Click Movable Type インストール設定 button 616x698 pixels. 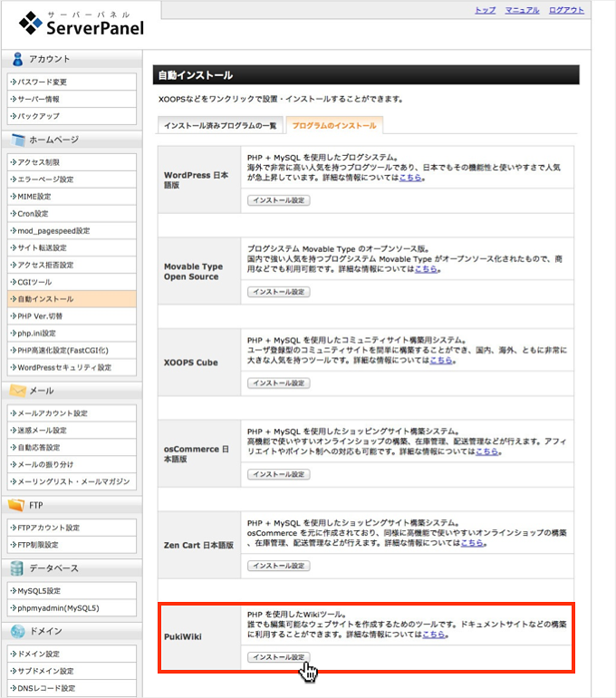[279, 292]
